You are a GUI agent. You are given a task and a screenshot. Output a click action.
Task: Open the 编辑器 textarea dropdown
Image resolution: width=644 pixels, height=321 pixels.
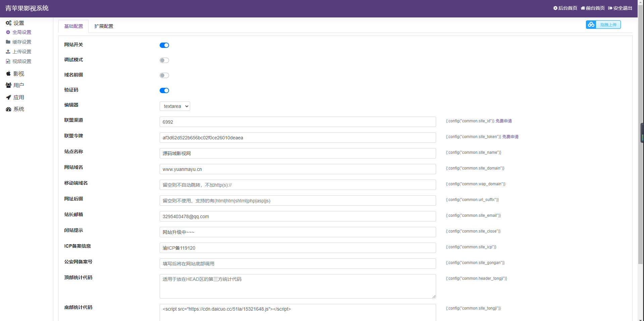tap(175, 106)
